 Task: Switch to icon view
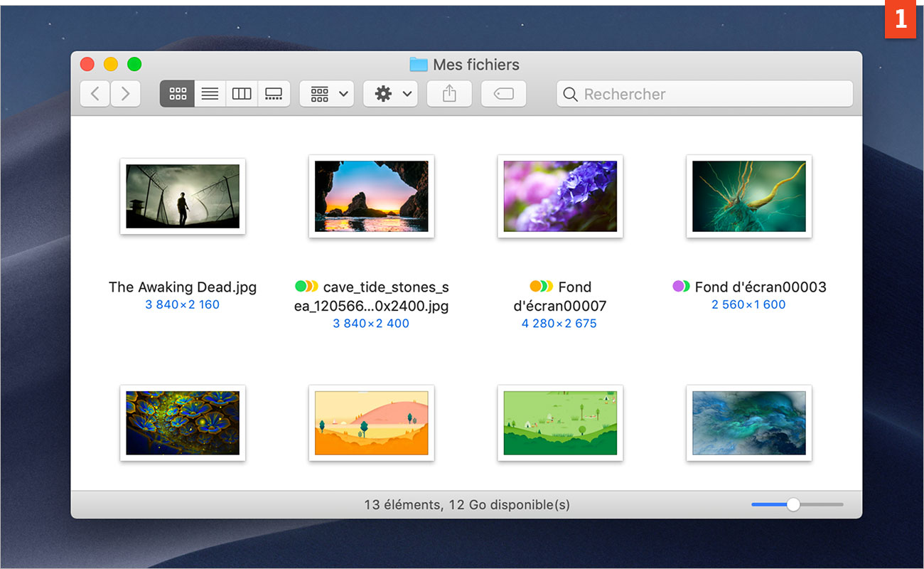pos(178,94)
